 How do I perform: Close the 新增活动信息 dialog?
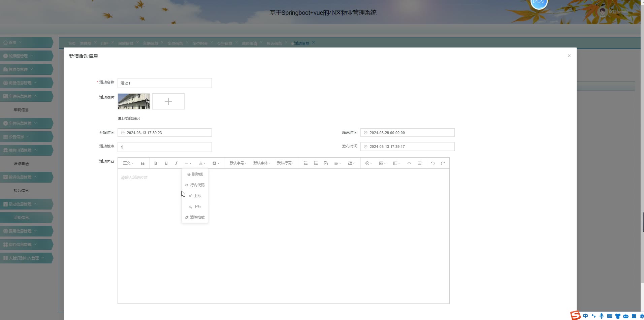(x=569, y=56)
